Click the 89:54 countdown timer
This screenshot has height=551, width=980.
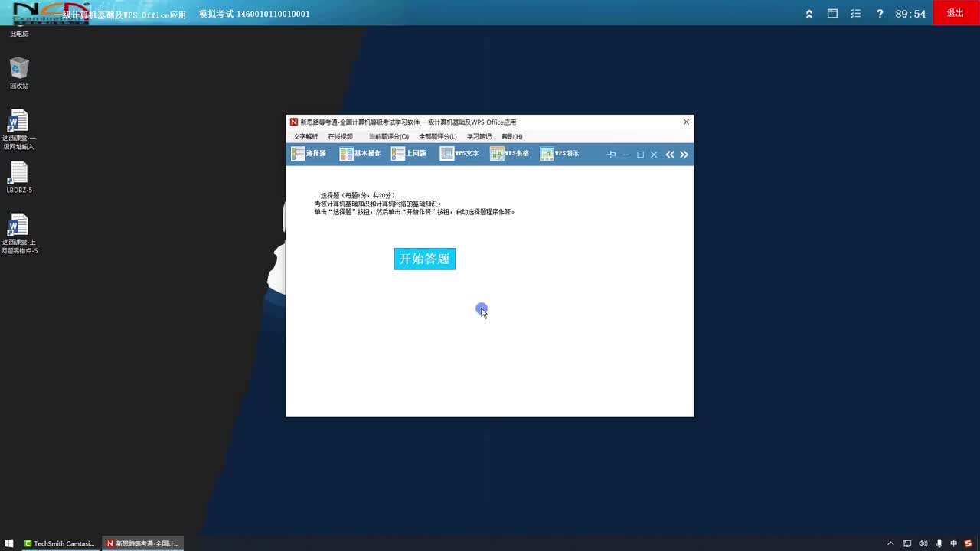tap(910, 14)
